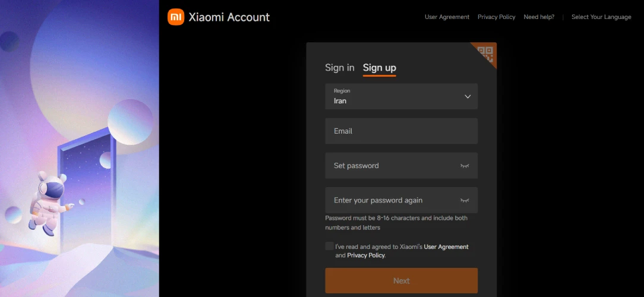Screen dimensions: 644x297
Task: Focus the Enter your password again field
Action: (392, 201)
